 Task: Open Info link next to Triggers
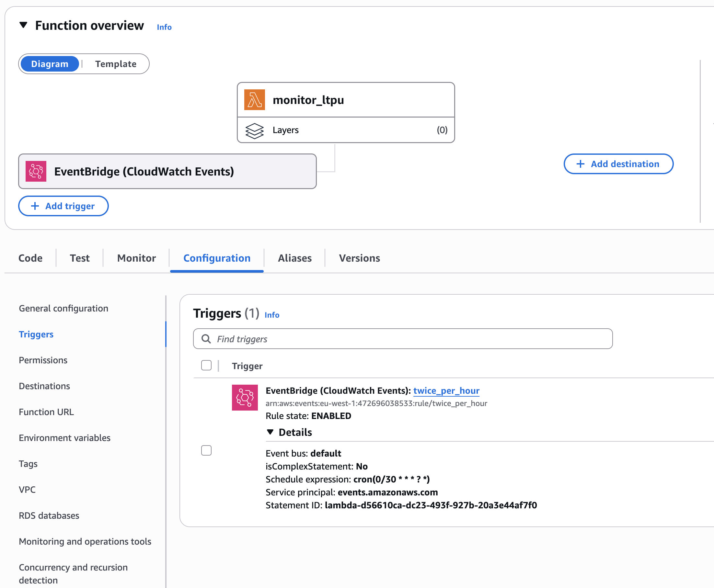coord(272,315)
